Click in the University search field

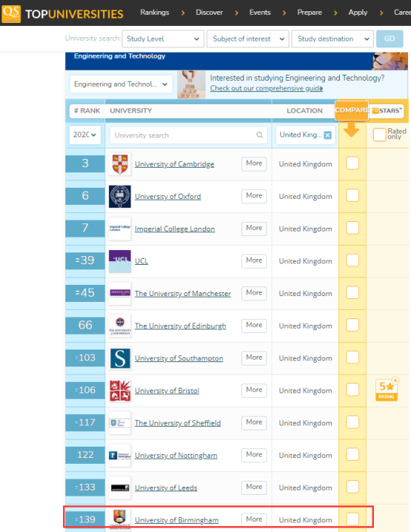(188, 135)
